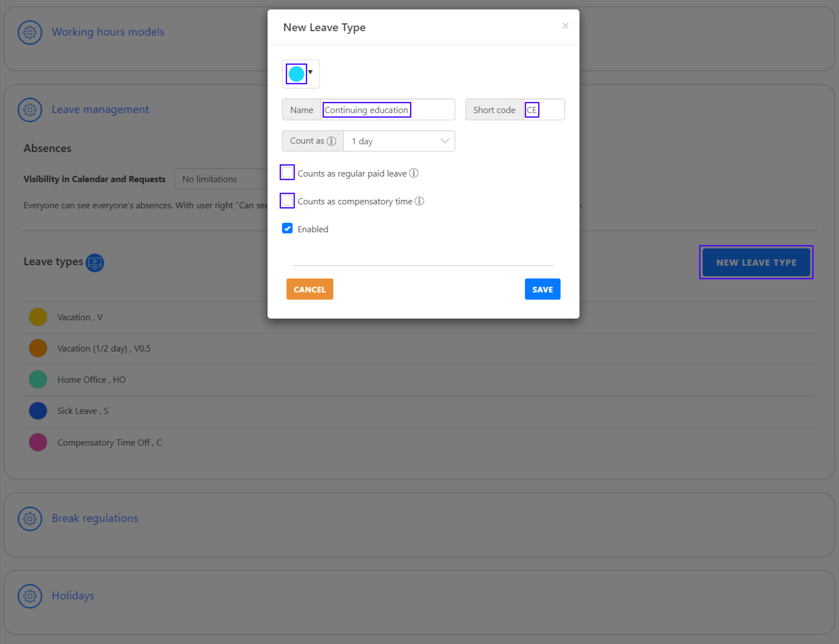Cancel the New Leave Type dialog
This screenshot has height=644, width=839.
[x=309, y=289]
